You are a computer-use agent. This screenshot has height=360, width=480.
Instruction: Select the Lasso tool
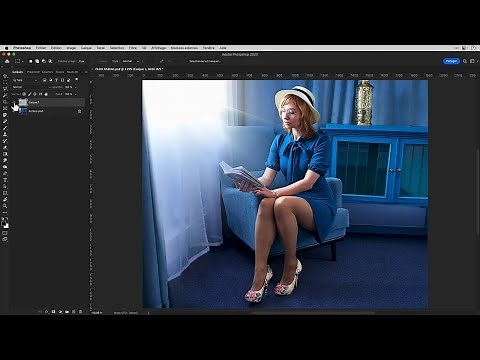pyautogui.click(x=5, y=88)
